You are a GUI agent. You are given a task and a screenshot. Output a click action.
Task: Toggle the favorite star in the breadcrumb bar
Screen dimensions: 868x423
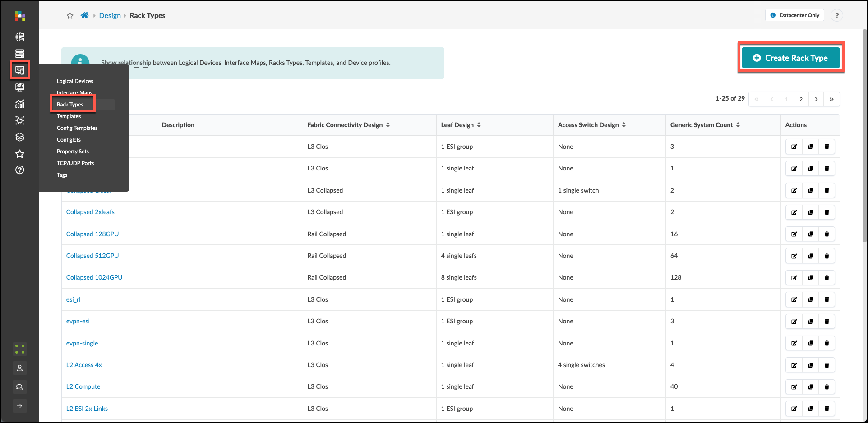click(x=70, y=15)
